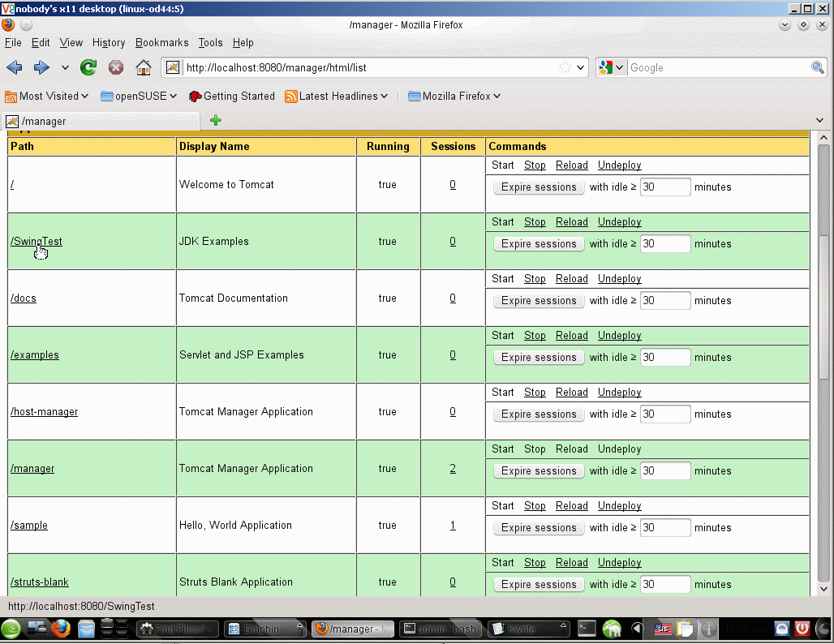Open the clipboard tray icon

[x=685, y=629]
